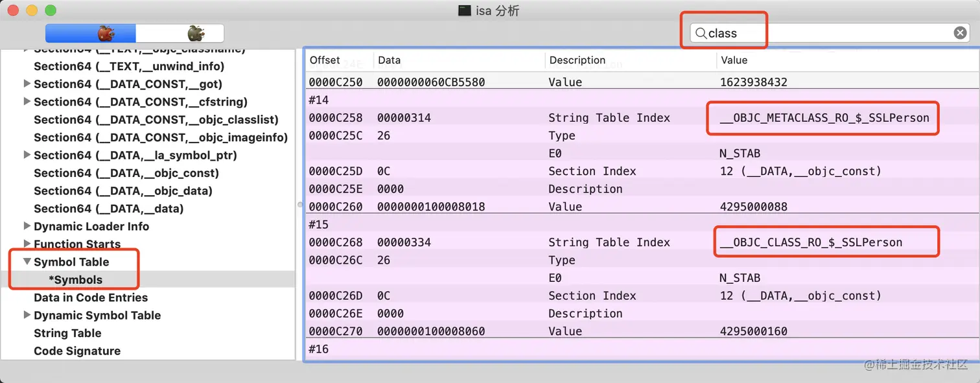Viewport: 980px width, 383px height.
Task: Click the pane split divider handle
Action: click(299, 204)
